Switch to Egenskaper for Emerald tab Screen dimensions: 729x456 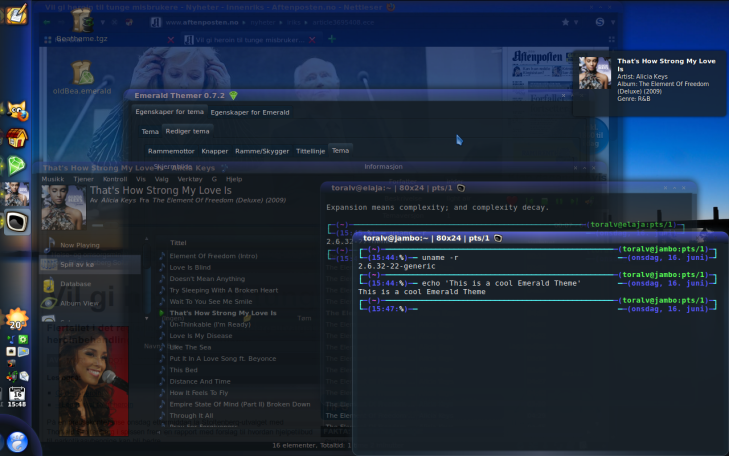(250, 112)
